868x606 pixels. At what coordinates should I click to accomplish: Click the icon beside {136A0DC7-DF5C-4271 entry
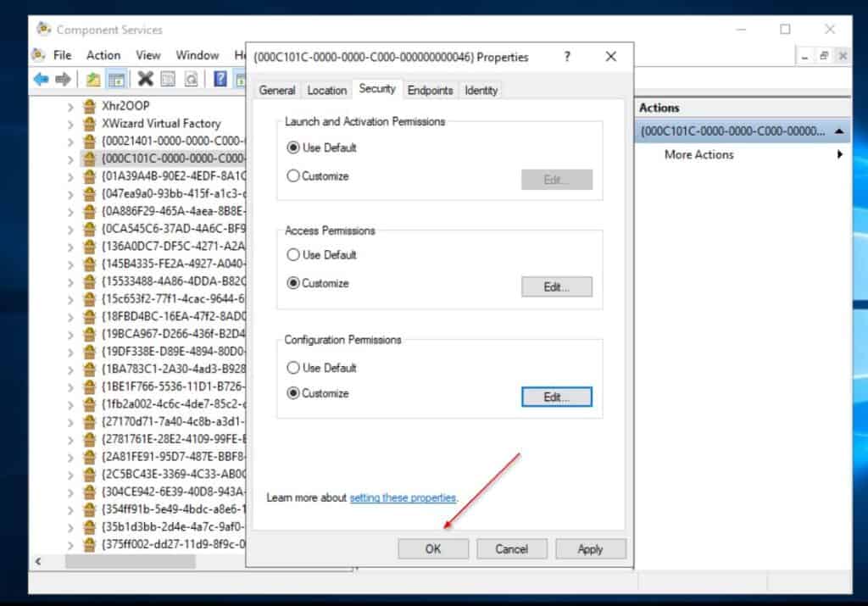point(89,247)
